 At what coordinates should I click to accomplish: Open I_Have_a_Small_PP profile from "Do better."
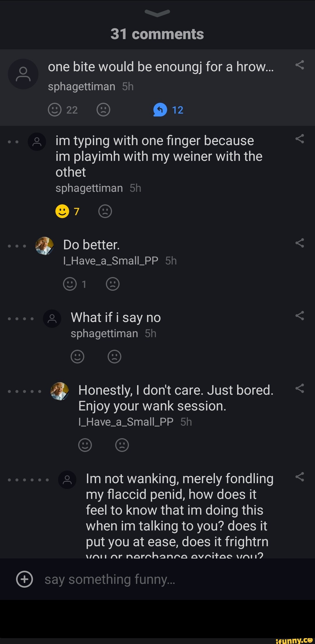[111, 261]
